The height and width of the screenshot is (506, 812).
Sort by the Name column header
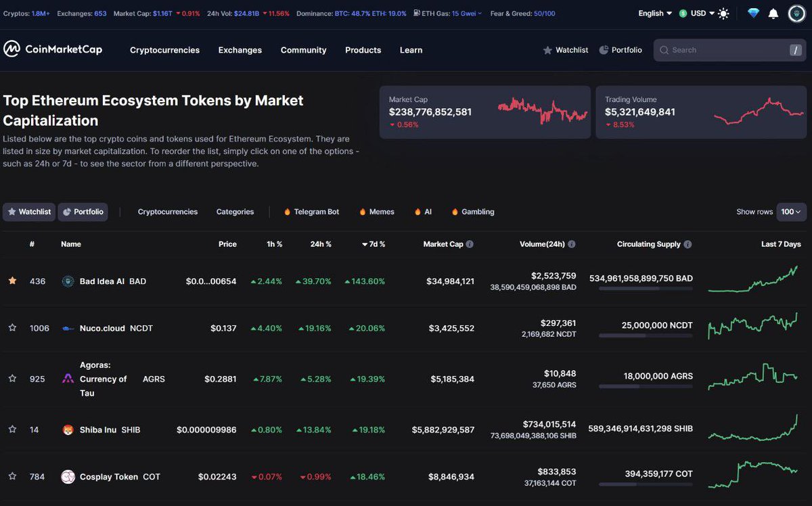pos(71,244)
